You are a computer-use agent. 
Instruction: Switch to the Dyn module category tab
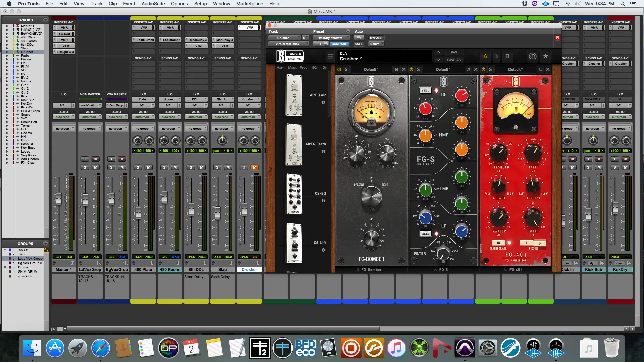(325, 68)
